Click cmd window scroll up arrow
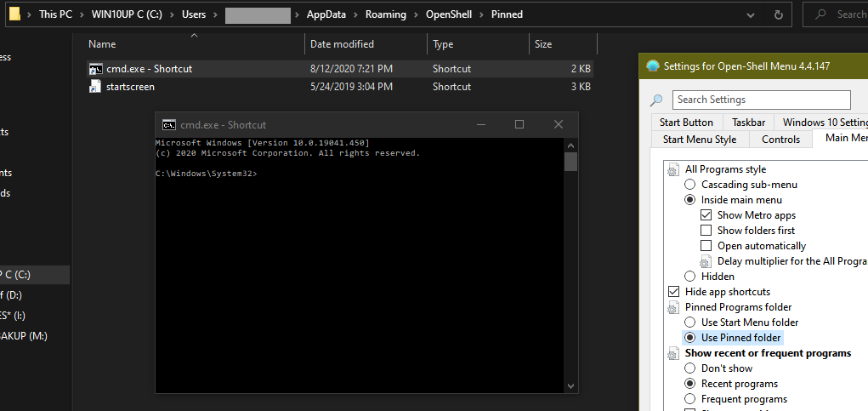 coord(570,146)
